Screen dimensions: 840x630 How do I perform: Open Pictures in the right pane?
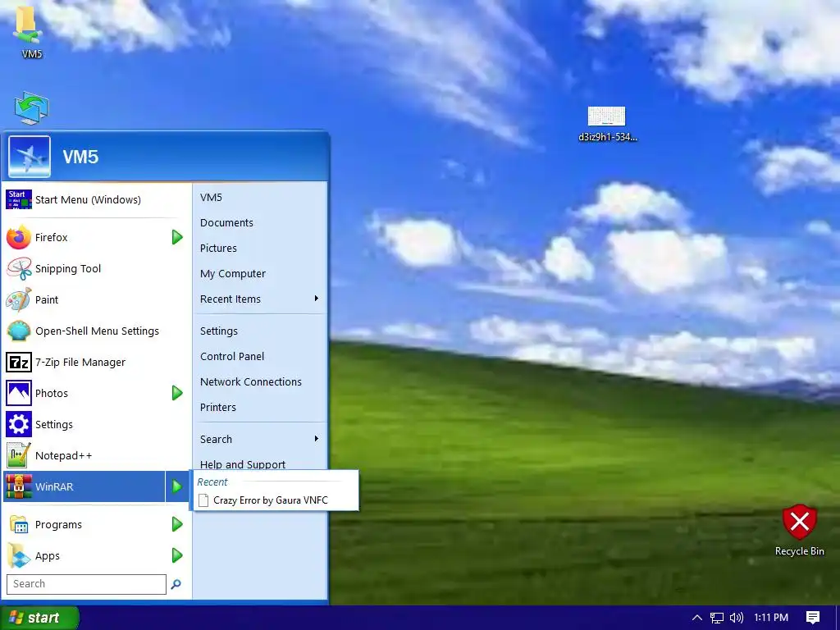(260, 248)
